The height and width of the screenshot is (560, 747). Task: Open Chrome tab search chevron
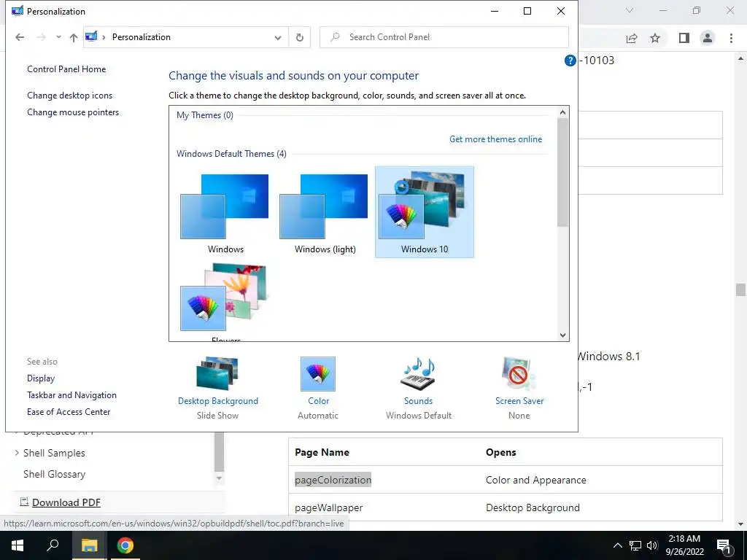(x=630, y=10)
